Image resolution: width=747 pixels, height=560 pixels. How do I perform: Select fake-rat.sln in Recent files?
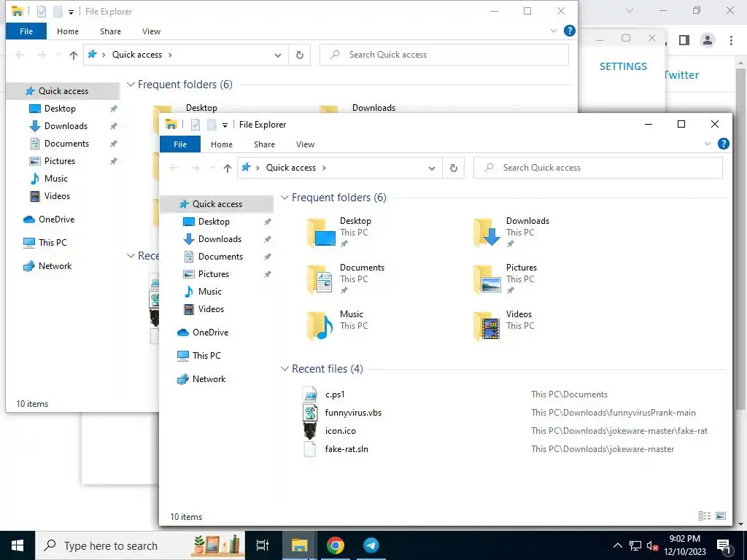click(x=347, y=449)
